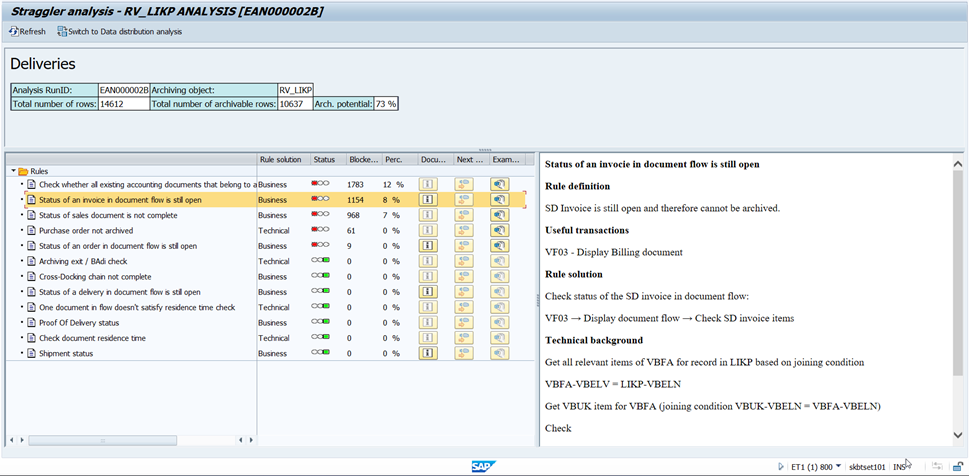The height and width of the screenshot is (476, 969).
Task: Click the username skbtset101 in status bar
Action: point(868,467)
